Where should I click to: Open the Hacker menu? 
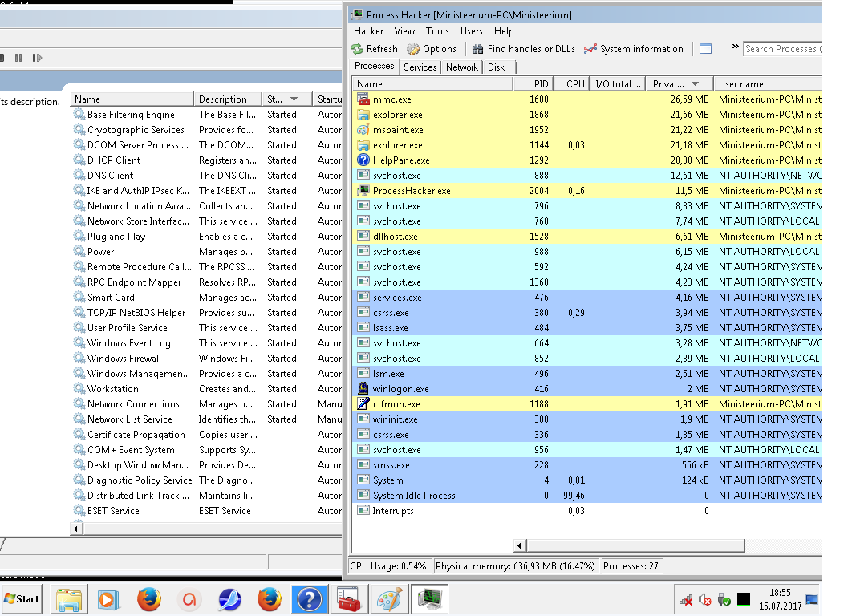[368, 31]
